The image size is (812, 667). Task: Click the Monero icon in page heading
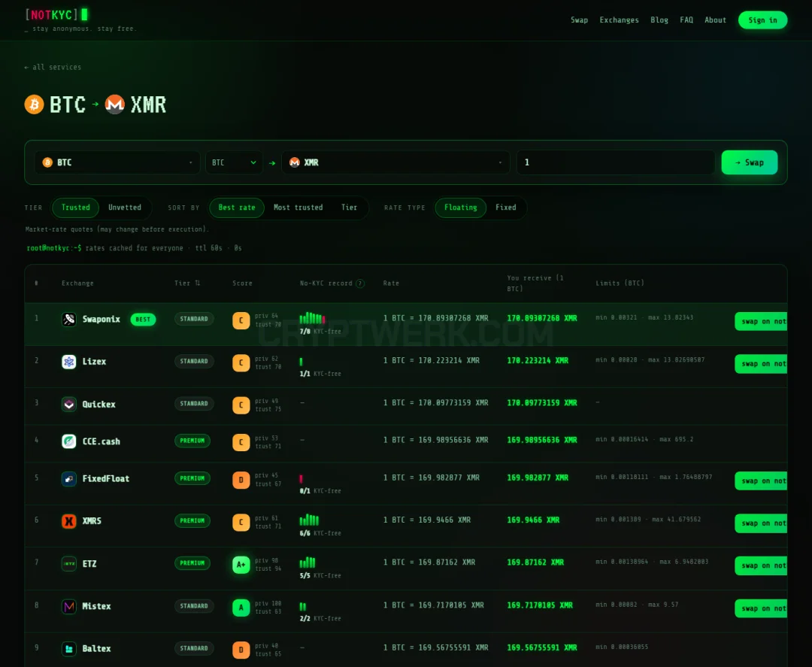pyautogui.click(x=115, y=104)
